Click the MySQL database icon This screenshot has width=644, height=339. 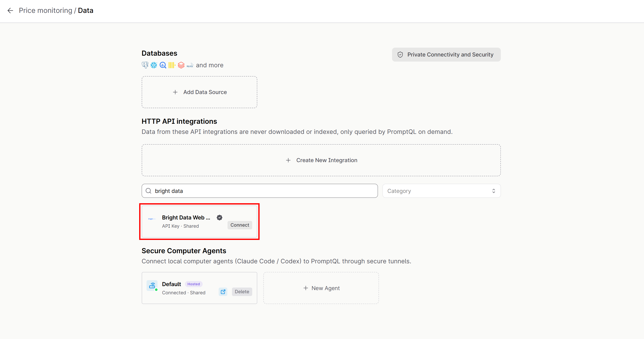point(190,66)
